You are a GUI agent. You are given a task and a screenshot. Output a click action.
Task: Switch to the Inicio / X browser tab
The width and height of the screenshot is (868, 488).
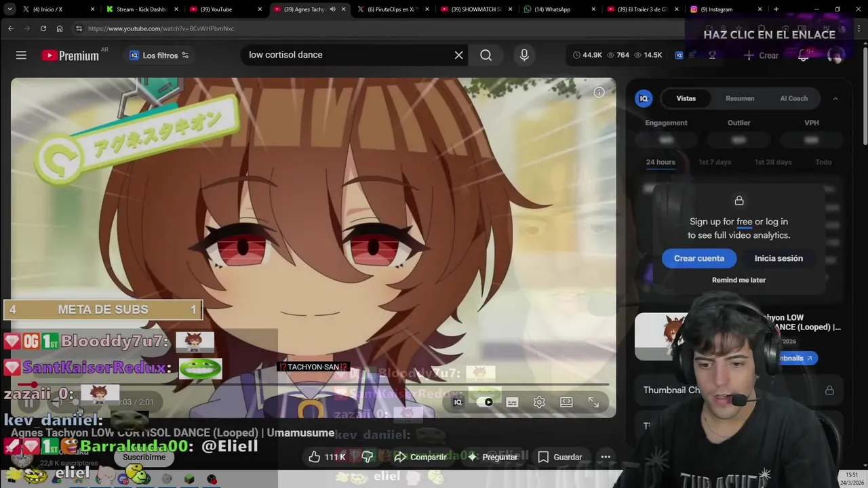(x=60, y=9)
